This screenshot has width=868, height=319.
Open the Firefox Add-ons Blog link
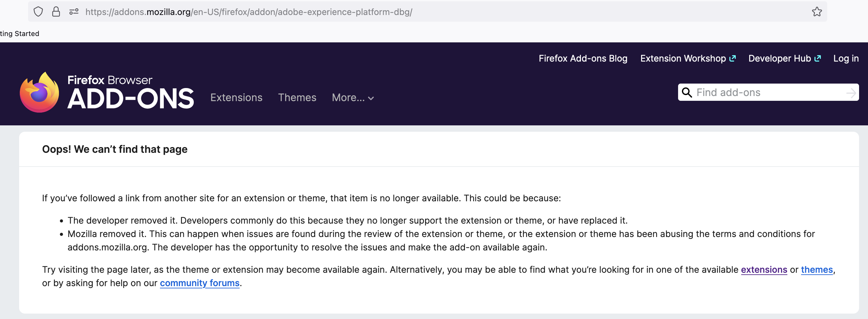point(582,58)
